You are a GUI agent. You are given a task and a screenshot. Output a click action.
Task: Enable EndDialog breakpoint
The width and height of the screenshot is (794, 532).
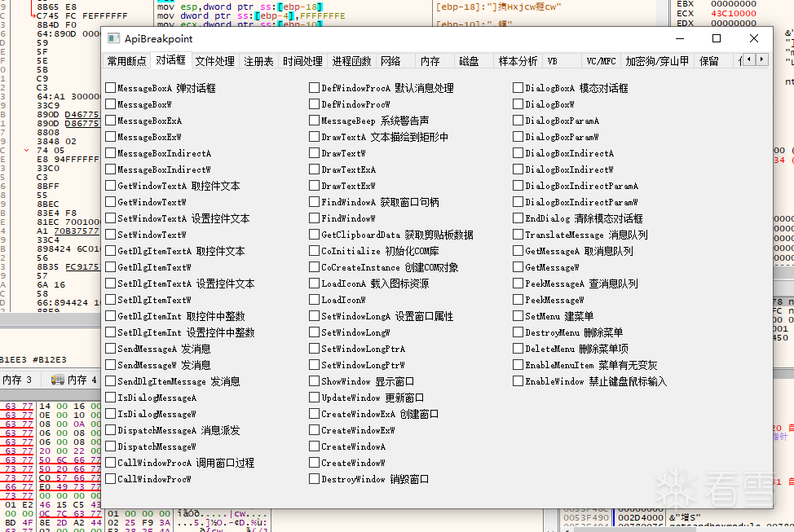pyautogui.click(x=518, y=218)
